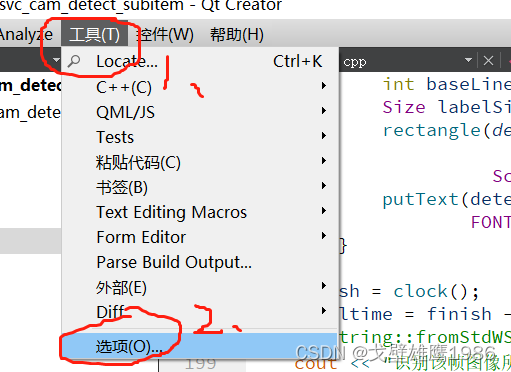Expand Text Editing Macros arrow
The height and width of the screenshot is (372, 511).
(324, 211)
